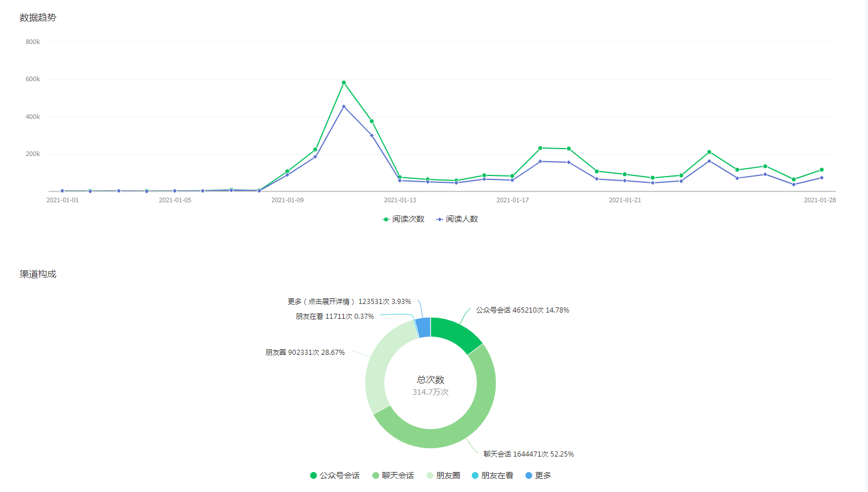This screenshot has width=868, height=492.
Task: Click the blue 更多 legend dot
Action: (529, 475)
